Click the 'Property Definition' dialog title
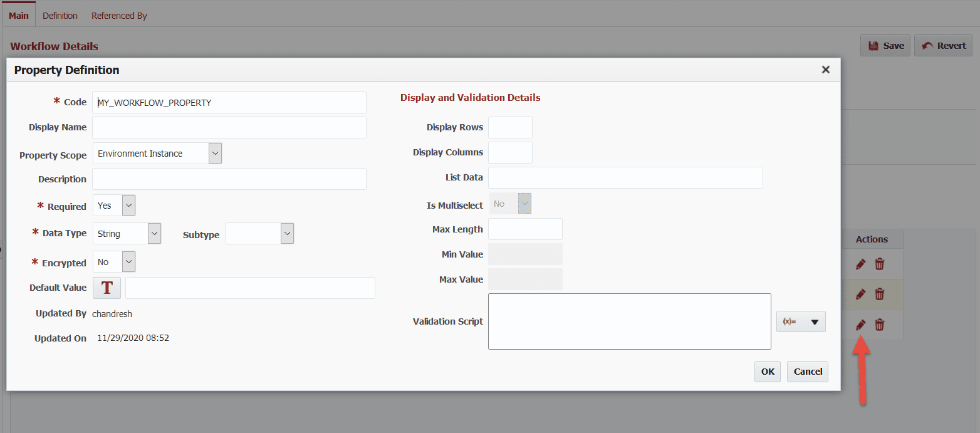Screen dimensions: 980x433 [x=66, y=70]
